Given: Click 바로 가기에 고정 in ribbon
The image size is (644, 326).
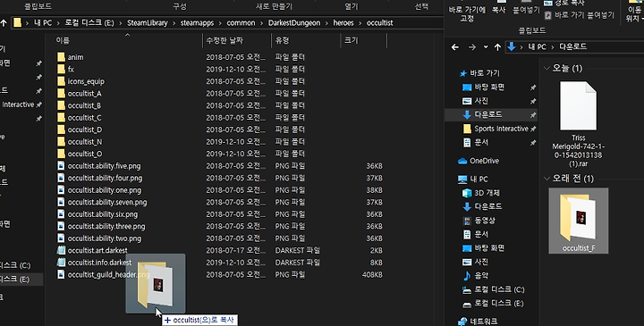Looking at the screenshot, I should tap(467, 13).
